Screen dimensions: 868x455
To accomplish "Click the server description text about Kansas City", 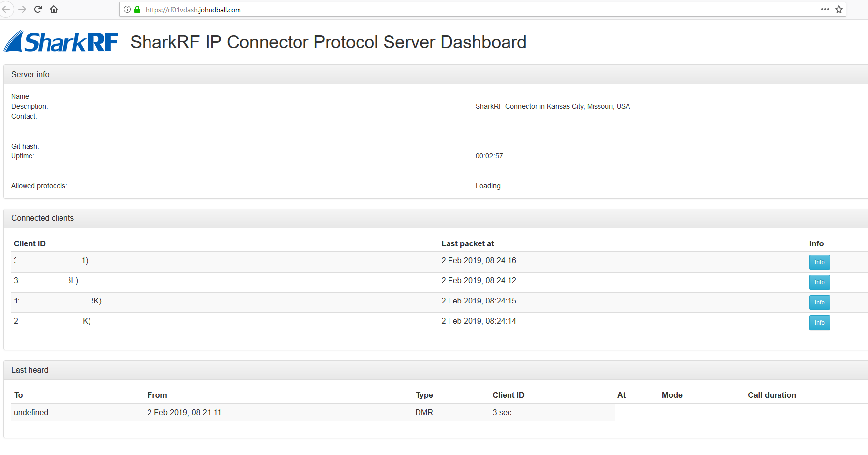I will click(x=553, y=106).
